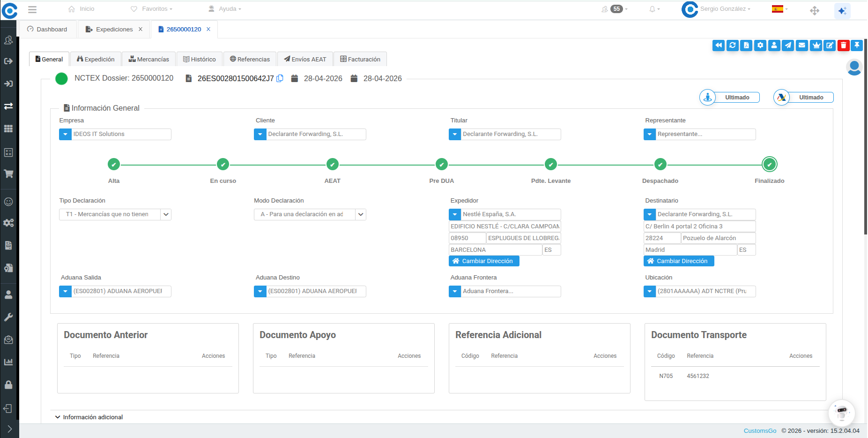
Task: Expand the sidebar with bottom chevron
Action: click(9, 429)
